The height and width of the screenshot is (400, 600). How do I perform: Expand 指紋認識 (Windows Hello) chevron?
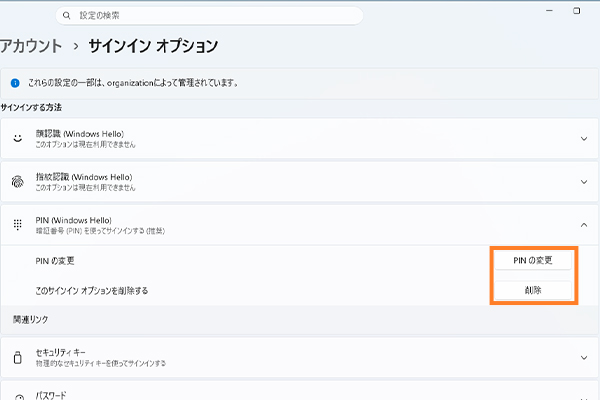pos(584,182)
